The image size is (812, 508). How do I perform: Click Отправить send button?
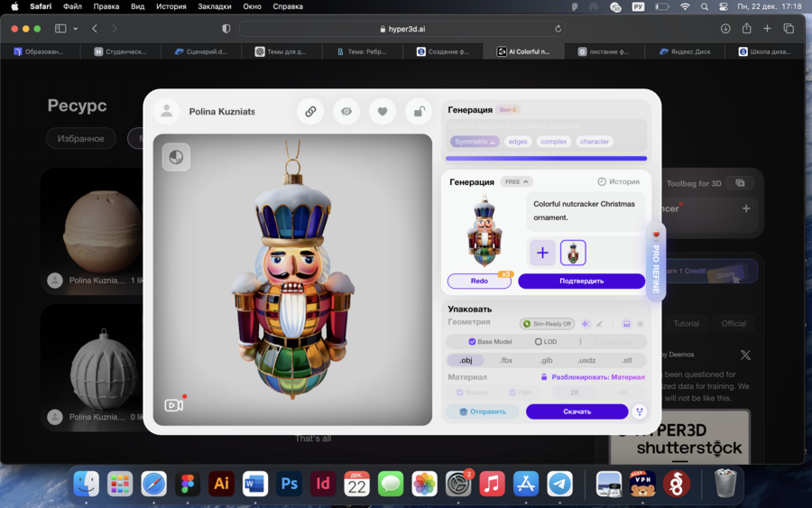(483, 411)
